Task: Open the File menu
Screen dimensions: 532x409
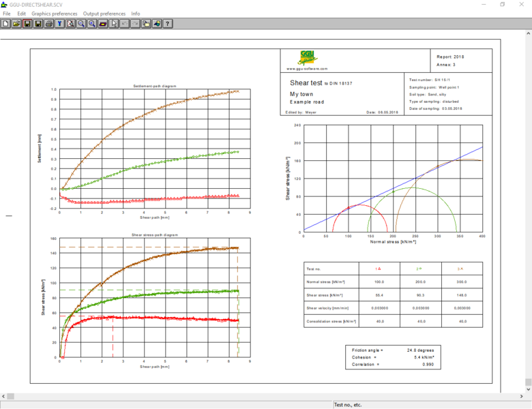Action: pos(7,14)
